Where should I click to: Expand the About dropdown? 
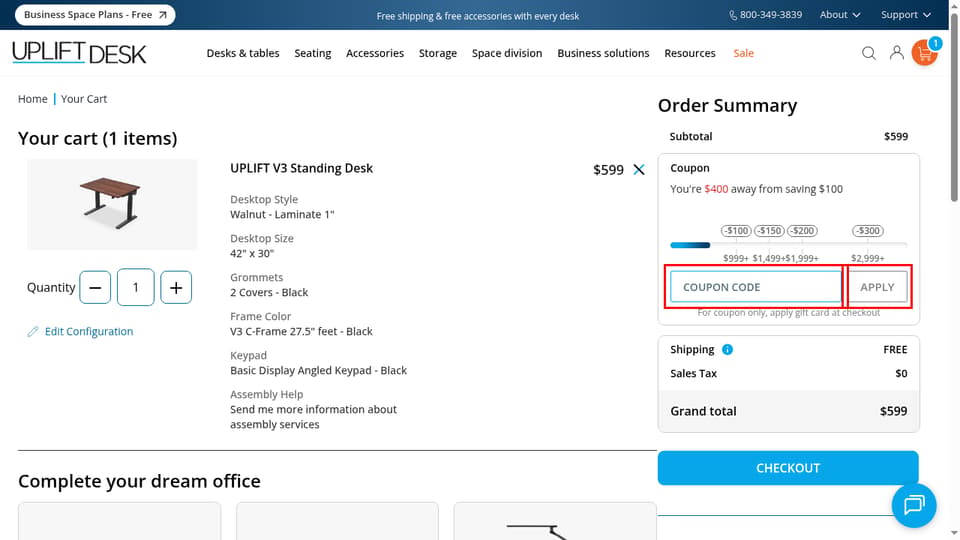point(840,15)
